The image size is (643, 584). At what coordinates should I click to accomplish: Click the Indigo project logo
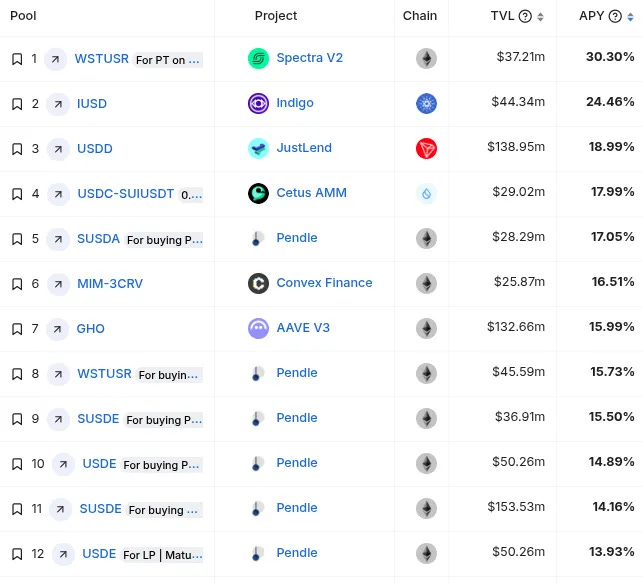(258, 103)
